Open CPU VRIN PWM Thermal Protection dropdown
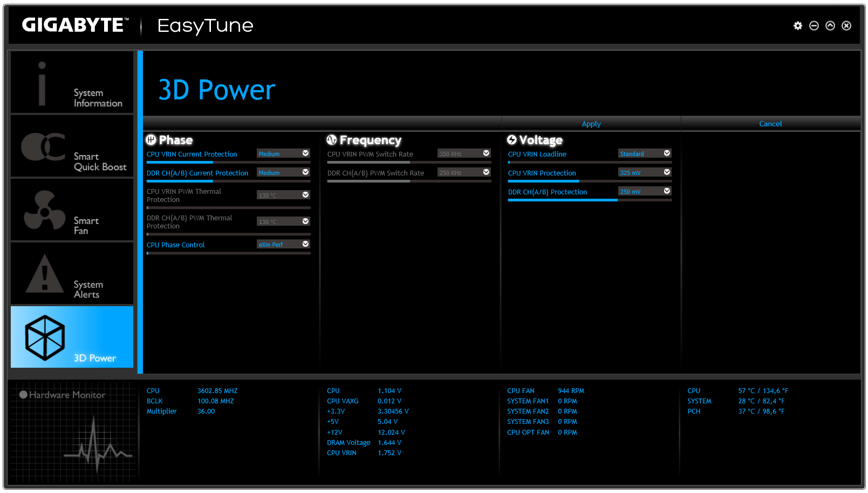Screen dimensions: 868x493 283,195
